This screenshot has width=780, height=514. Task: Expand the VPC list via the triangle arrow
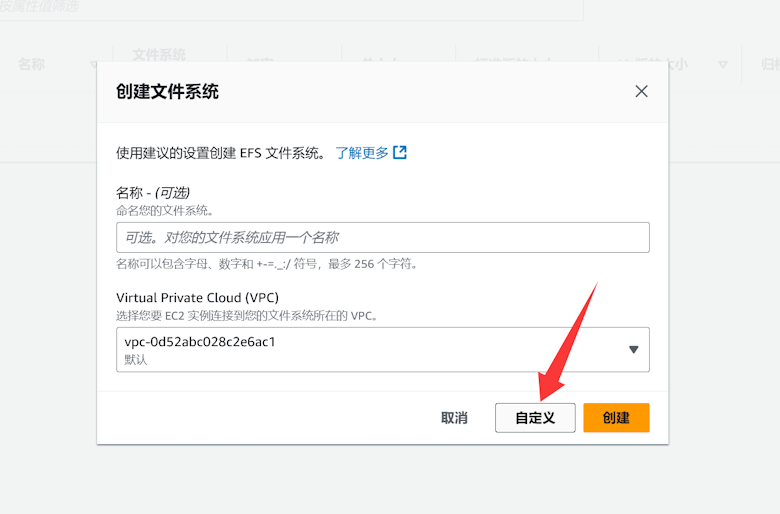633,349
